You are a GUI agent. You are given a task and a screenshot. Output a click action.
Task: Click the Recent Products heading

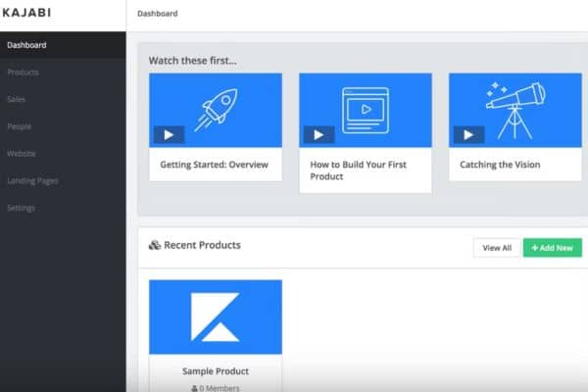pyautogui.click(x=203, y=245)
